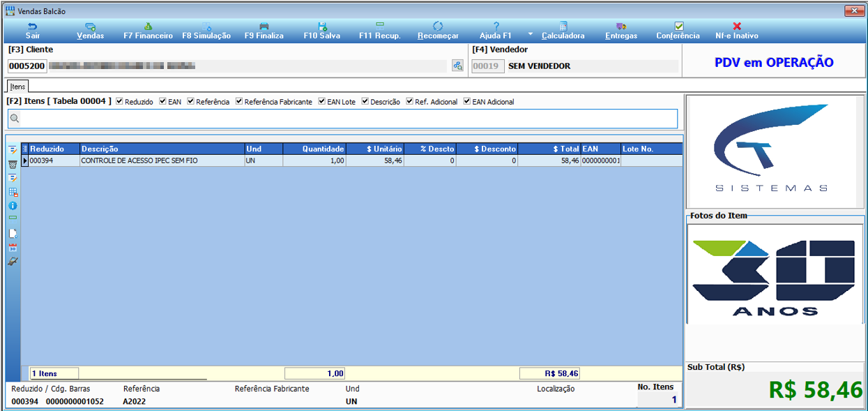The width and height of the screenshot is (868, 411).
Task: Uncheck the EAN search filter checkbox
Action: 163,102
